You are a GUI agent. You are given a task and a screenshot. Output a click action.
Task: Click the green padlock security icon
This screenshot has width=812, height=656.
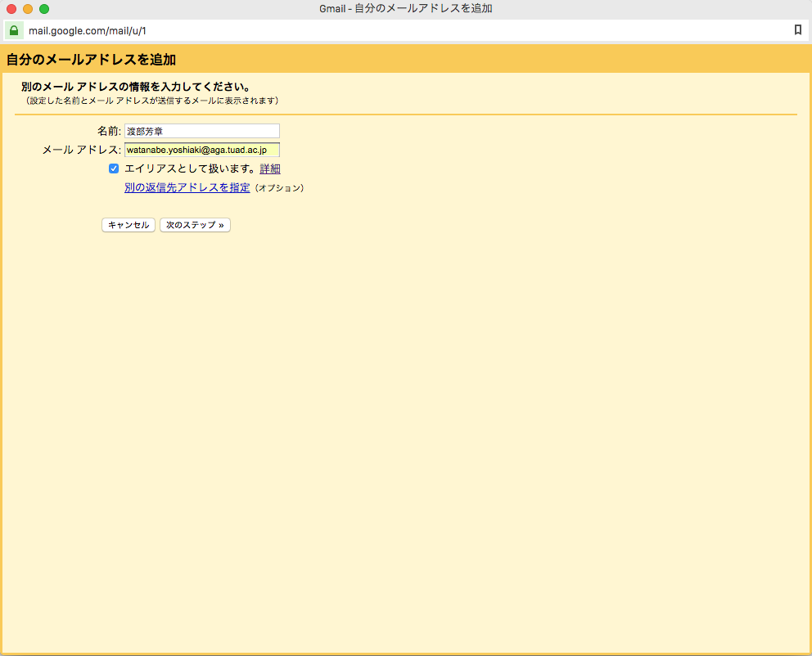click(x=14, y=30)
